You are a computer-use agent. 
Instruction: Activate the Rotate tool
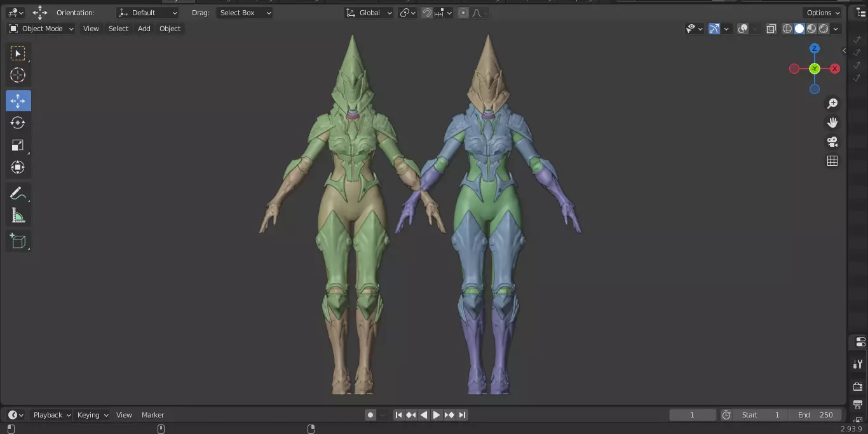(18, 123)
